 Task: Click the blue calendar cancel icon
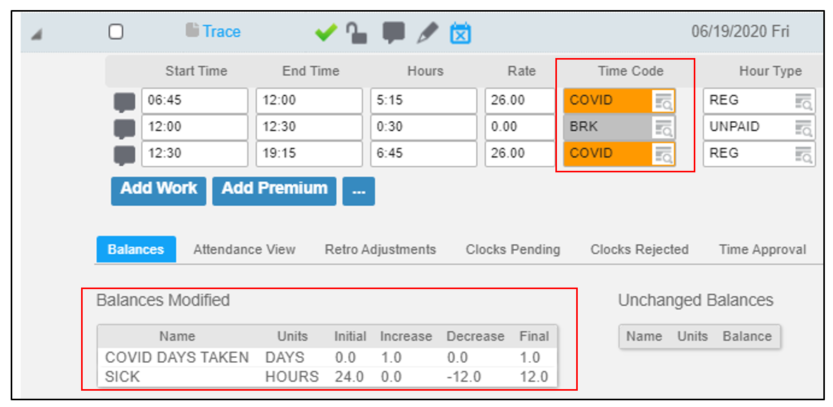click(461, 33)
